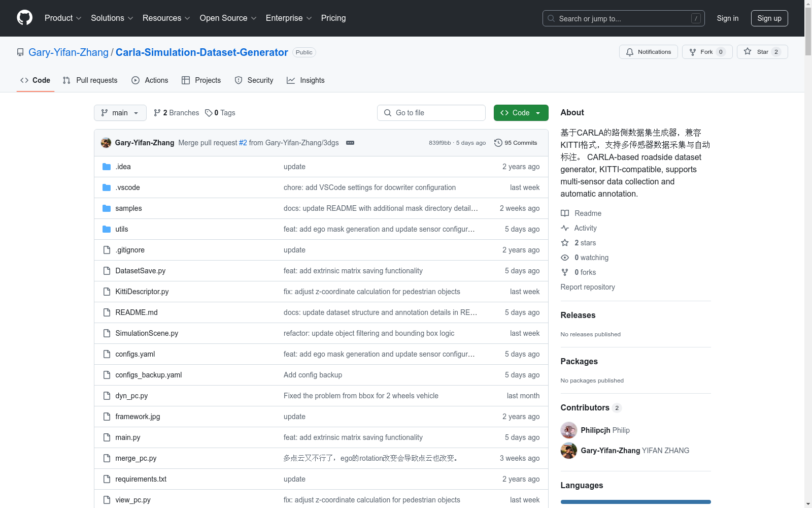Expand the Solutions menu
Screen dimensions: 812x508
112,18
